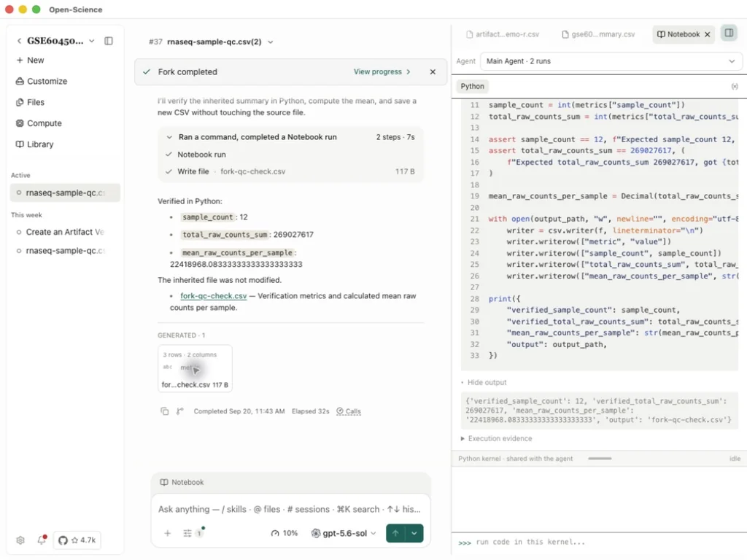Dismiss the Fork completed banner
747x560 pixels.
[x=433, y=71]
